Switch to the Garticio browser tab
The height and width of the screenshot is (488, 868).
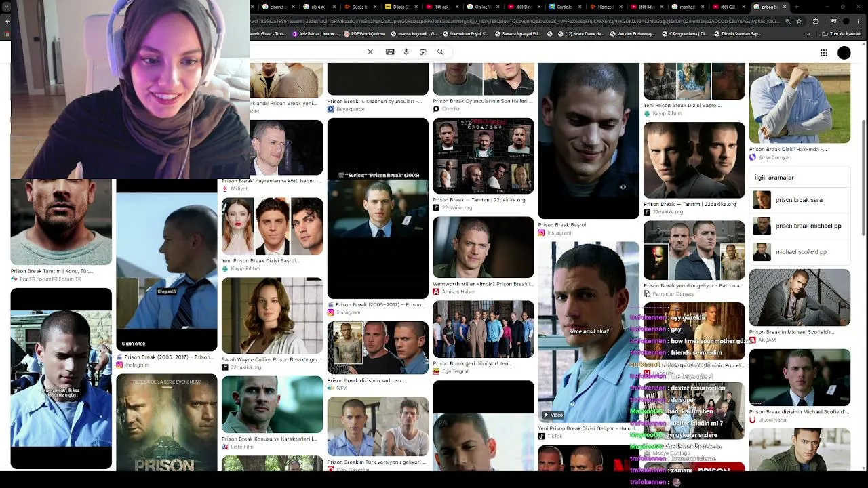[564, 7]
